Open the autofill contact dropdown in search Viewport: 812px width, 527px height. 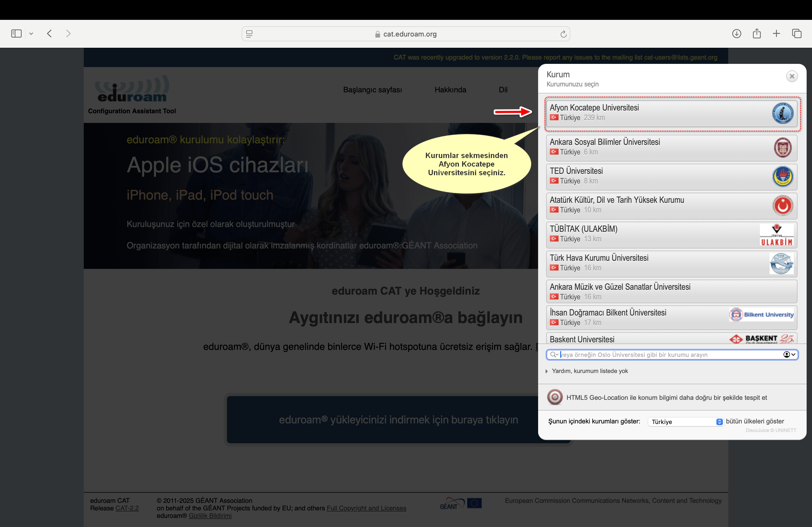click(789, 354)
